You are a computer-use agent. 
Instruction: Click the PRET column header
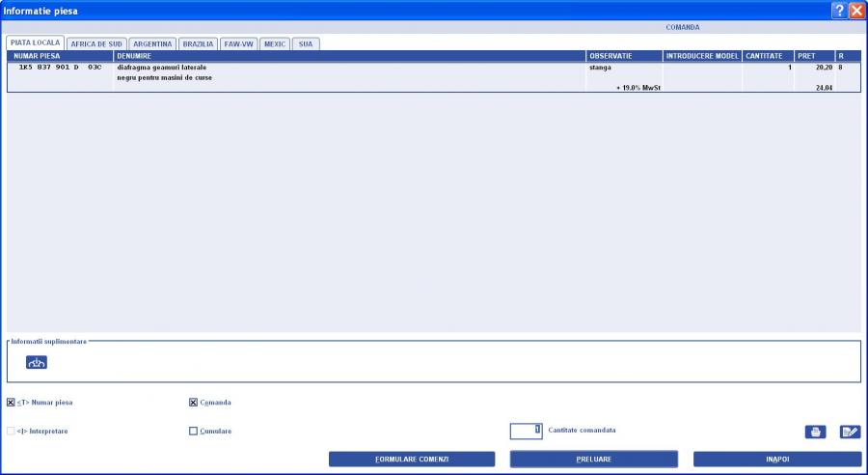[813, 56]
